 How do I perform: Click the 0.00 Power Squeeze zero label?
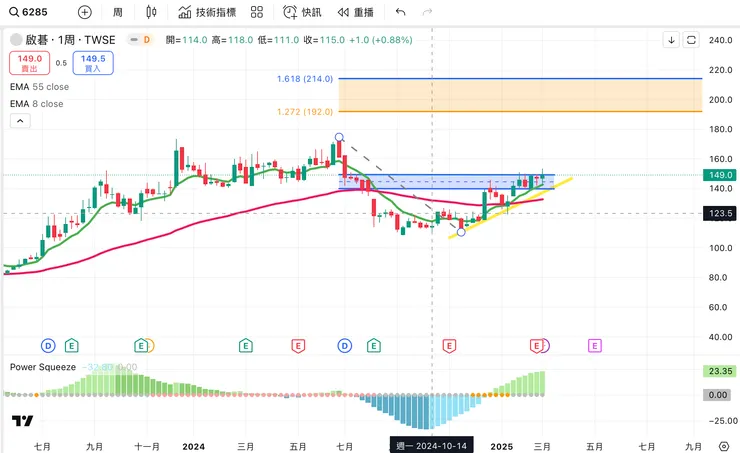(717, 395)
